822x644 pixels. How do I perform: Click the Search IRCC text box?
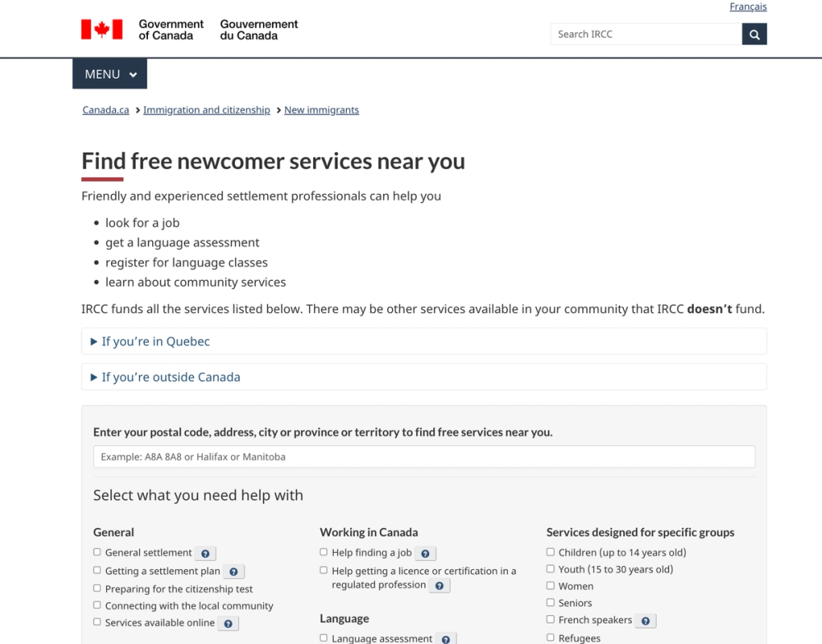point(646,34)
